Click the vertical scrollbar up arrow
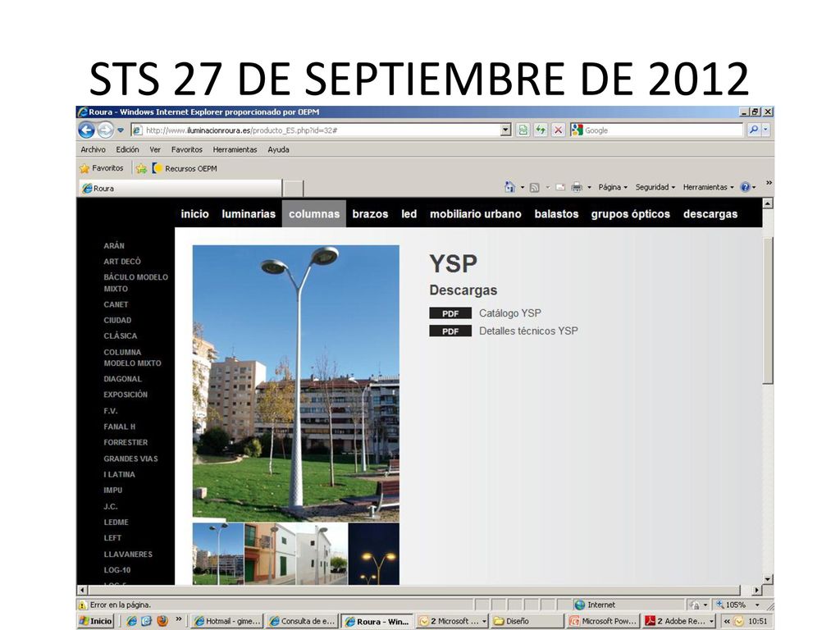 pyautogui.click(x=768, y=203)
